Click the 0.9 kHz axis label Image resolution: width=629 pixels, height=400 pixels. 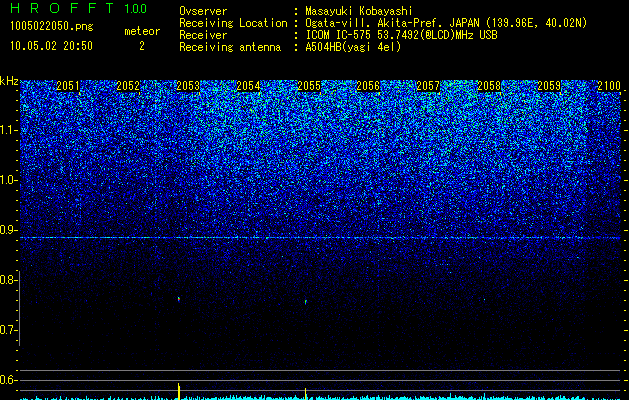pyautogui.click(x=8, y=230)
